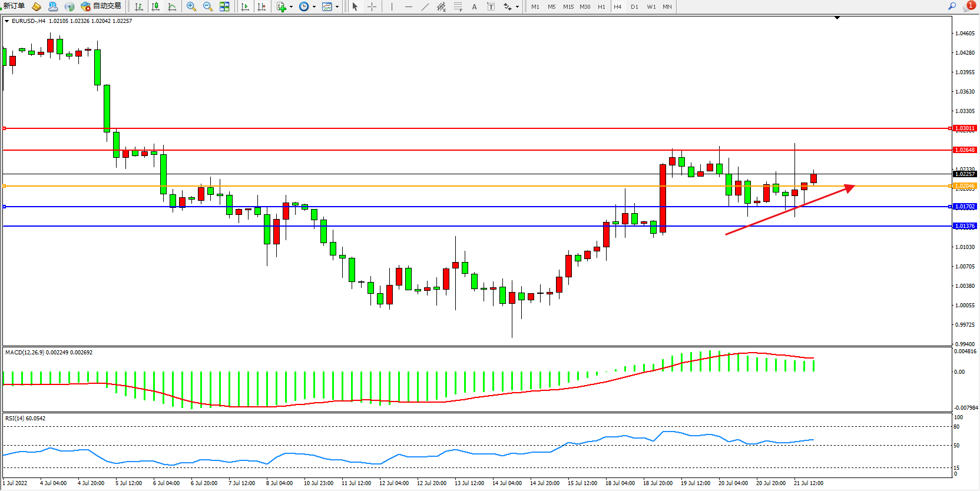This screenshot has width=980, height=491.
Task: Toggle chart auto scroll
Action: click(245, 7)
